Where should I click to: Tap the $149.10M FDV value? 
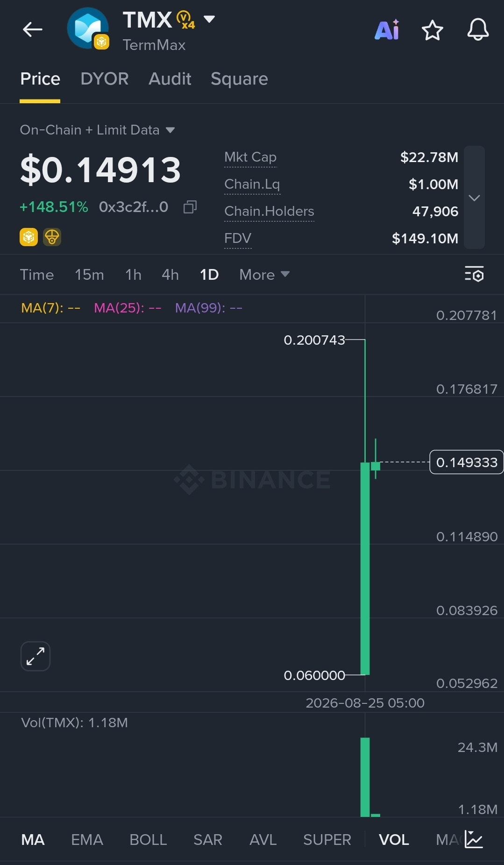click(425, 239)
